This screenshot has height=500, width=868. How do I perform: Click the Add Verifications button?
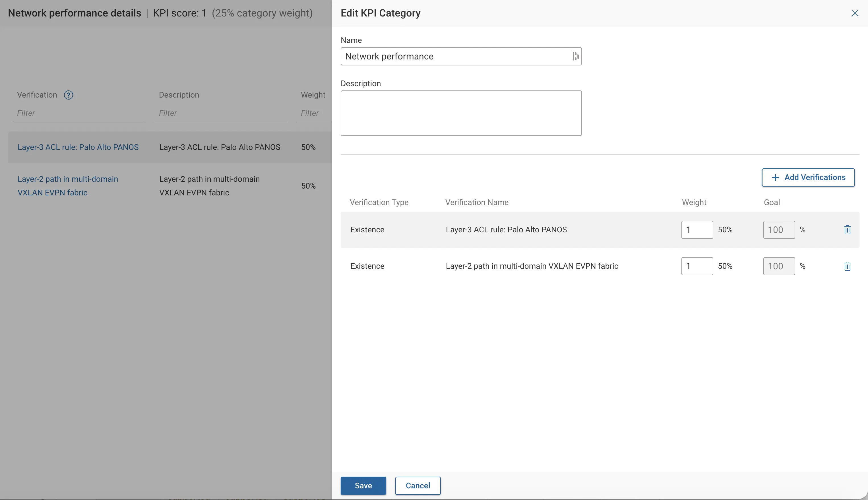808,177
